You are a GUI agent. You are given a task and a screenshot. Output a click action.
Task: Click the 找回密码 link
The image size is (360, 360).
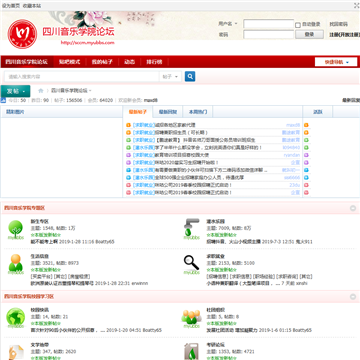[338, 24]
